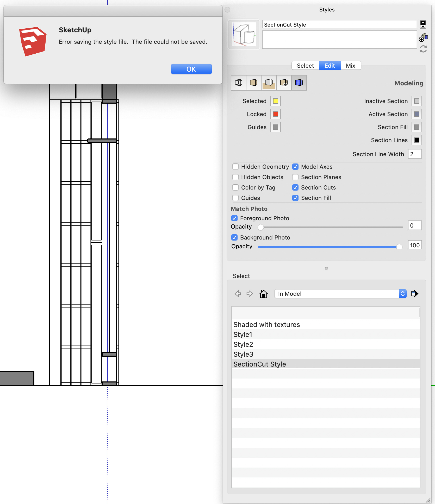Select the Modeling settings icon
The width and height of the screenshot is (435, 504).
click(299, 83)
